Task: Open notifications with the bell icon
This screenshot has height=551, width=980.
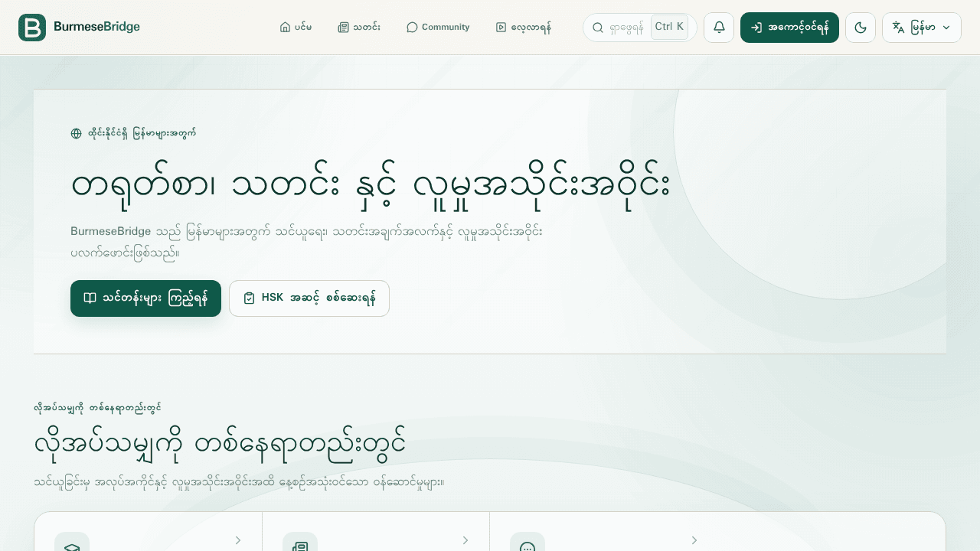Action: pyautogui.click(x=719, y=28)
